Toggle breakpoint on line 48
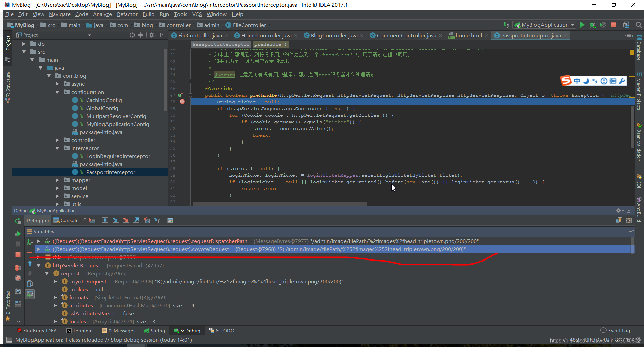The width and height of the screenshot is (644, 347). (182, 102)
